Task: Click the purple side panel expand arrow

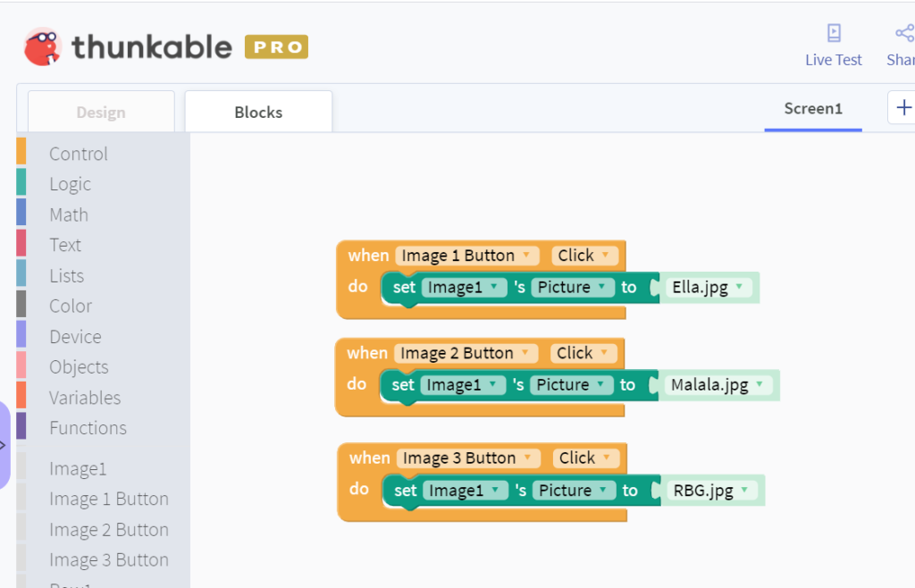Action: (4, 446)
